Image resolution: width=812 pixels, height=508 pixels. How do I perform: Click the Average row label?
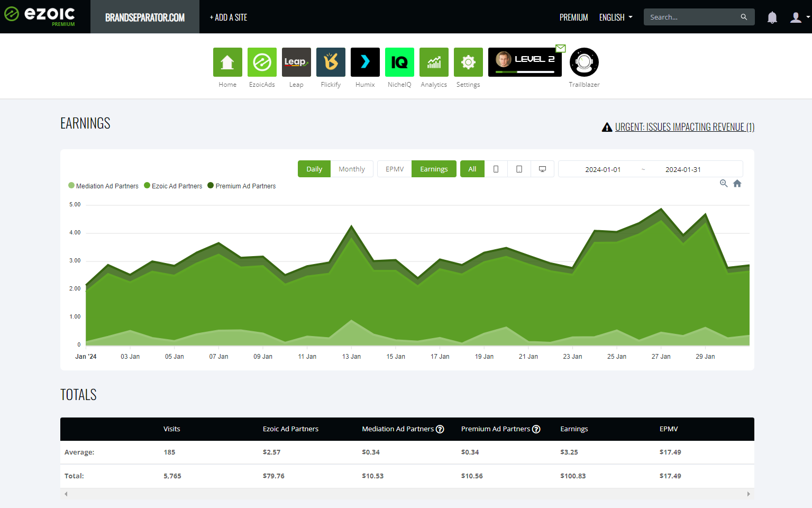click(x=79, y=452)
